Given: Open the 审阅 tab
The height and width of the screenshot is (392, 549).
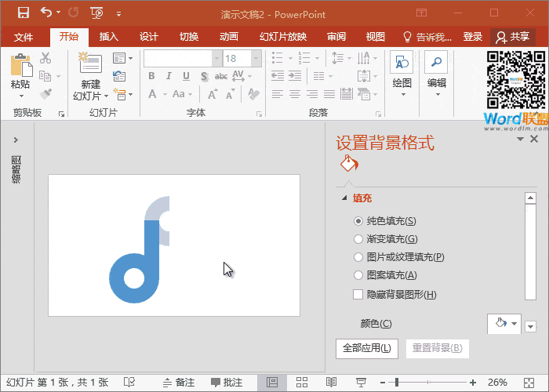Looking at the screenshot, I should [336, 36].
